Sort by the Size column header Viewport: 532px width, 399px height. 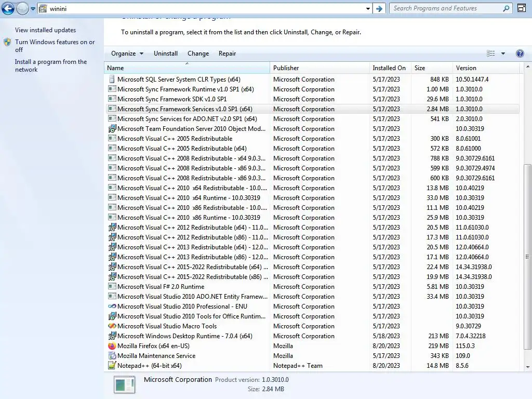432,68
